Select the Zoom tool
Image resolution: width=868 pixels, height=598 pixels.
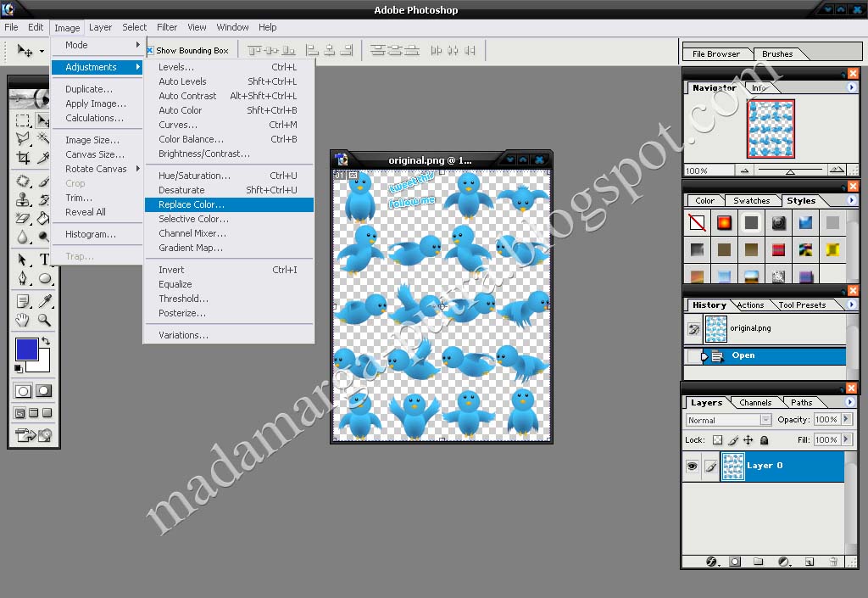(43, 320)
